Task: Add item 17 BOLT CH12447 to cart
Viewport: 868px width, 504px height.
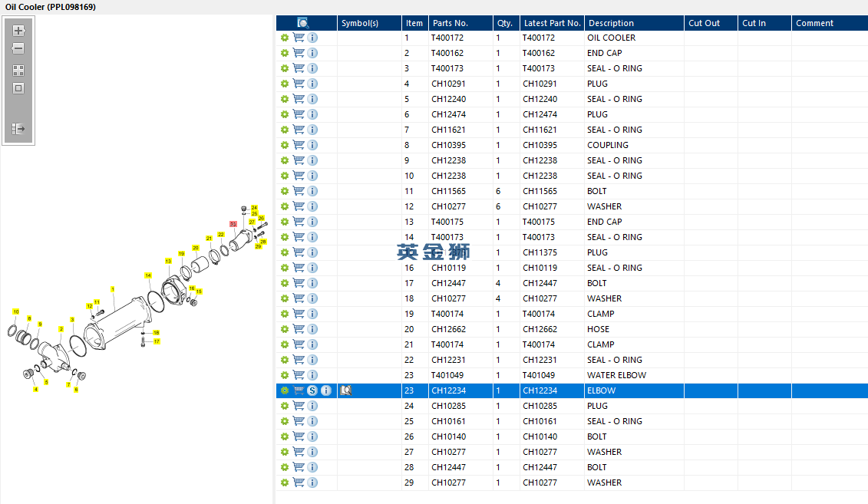Action: click(299, 283)
